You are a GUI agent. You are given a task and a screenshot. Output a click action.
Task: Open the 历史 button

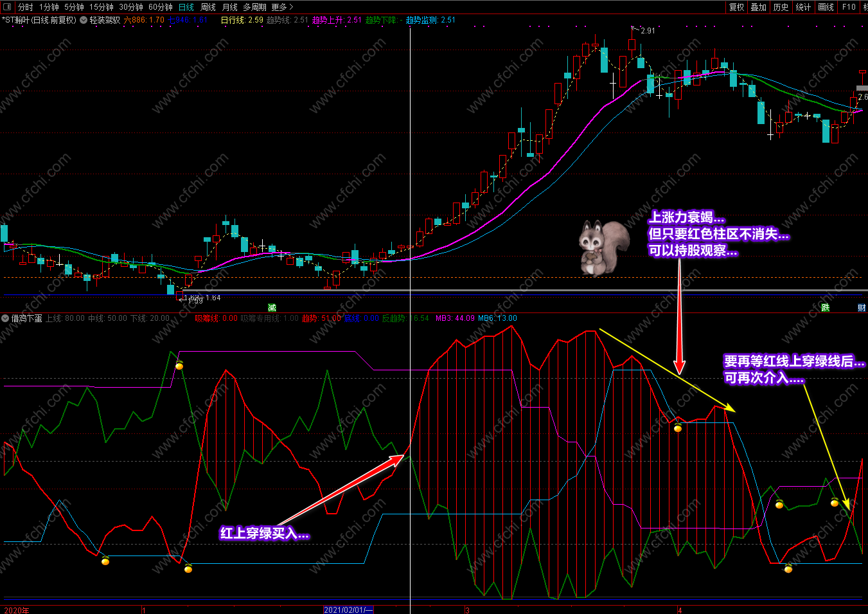point(781,7)
